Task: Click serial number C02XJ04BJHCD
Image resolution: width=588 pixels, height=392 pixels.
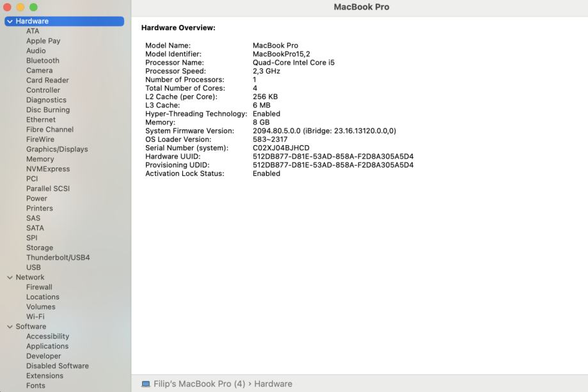Action: 281,148
